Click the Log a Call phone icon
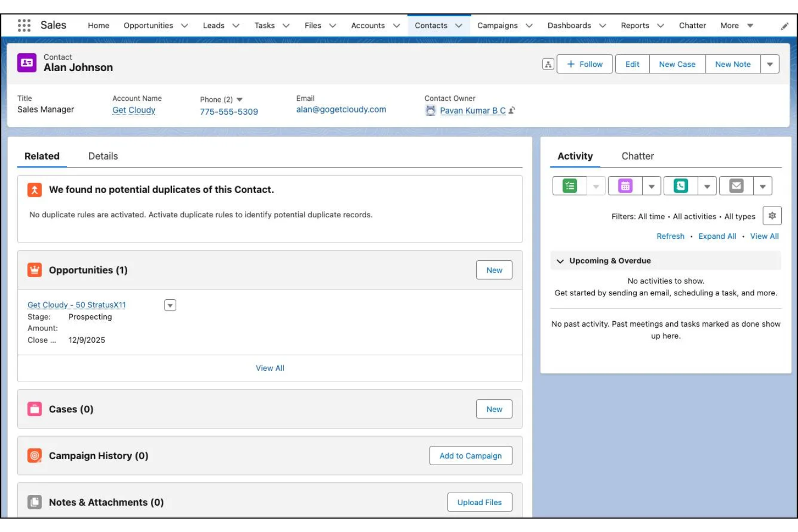 pos(680,186)
